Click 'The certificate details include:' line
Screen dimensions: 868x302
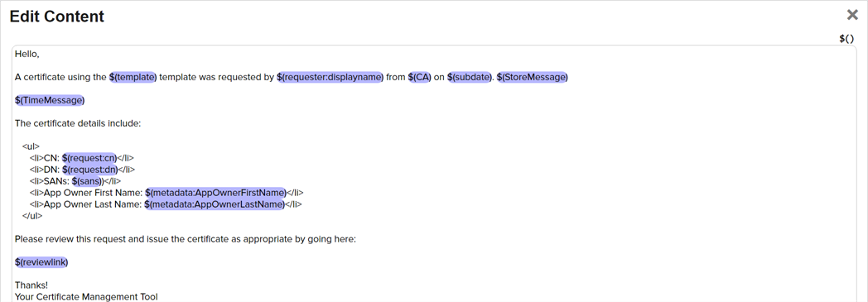point(78,123)
